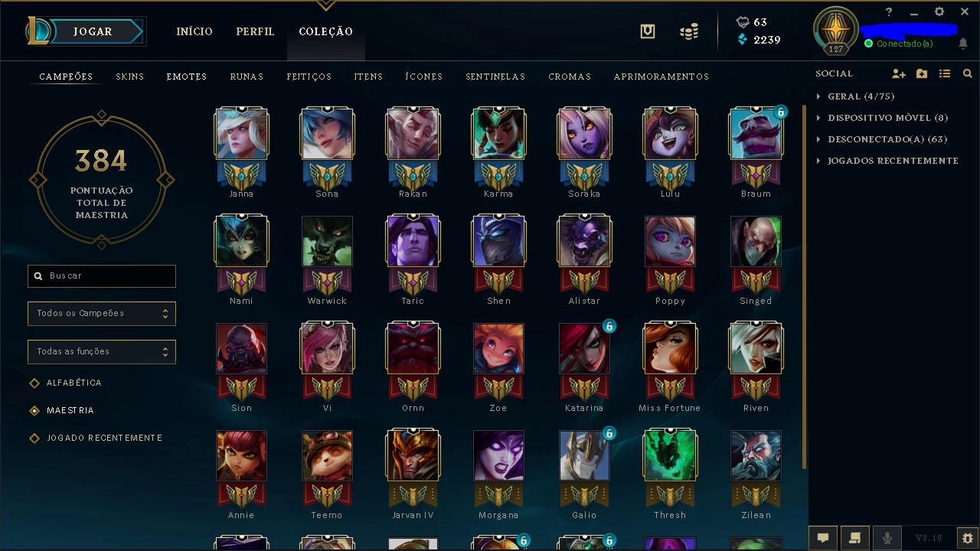980x551 pixels.
Task: Click the Jogar button
Action: click(93, 31)
